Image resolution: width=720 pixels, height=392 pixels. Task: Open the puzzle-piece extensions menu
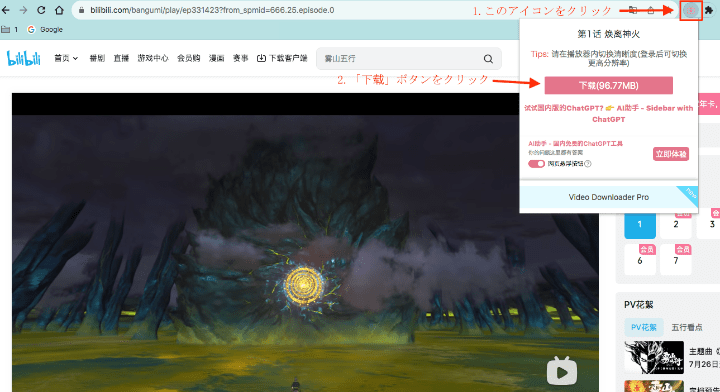click(709, 10)
